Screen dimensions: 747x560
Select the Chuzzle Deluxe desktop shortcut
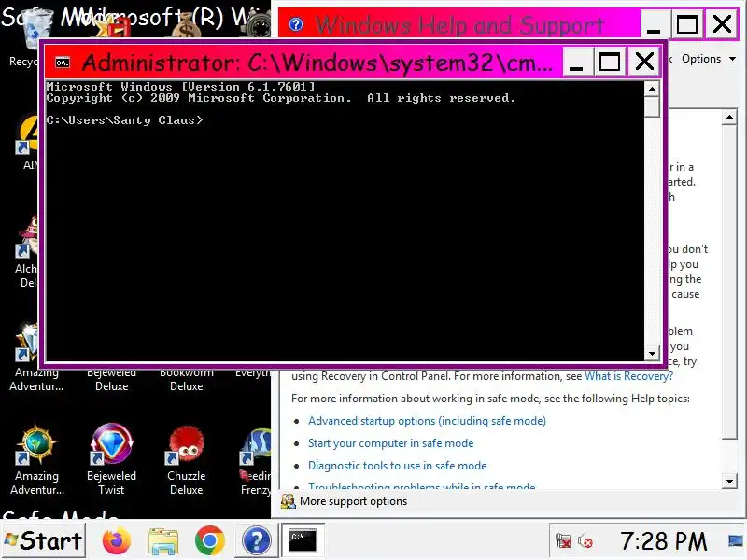pyautogui.click(x=186, y=459)
